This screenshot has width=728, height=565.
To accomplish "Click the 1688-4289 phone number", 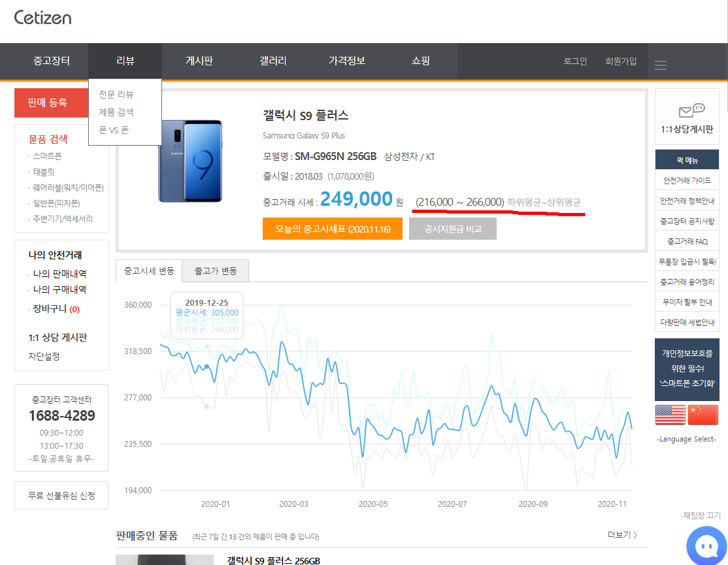I will (61, 415).
